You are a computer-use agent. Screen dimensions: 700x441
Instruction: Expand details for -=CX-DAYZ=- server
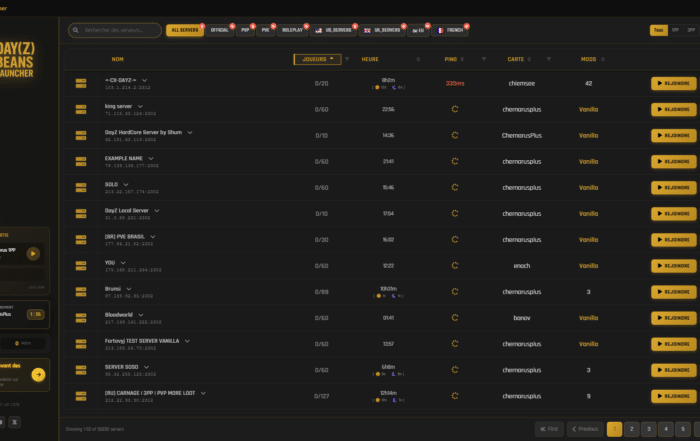pos(144,80)
